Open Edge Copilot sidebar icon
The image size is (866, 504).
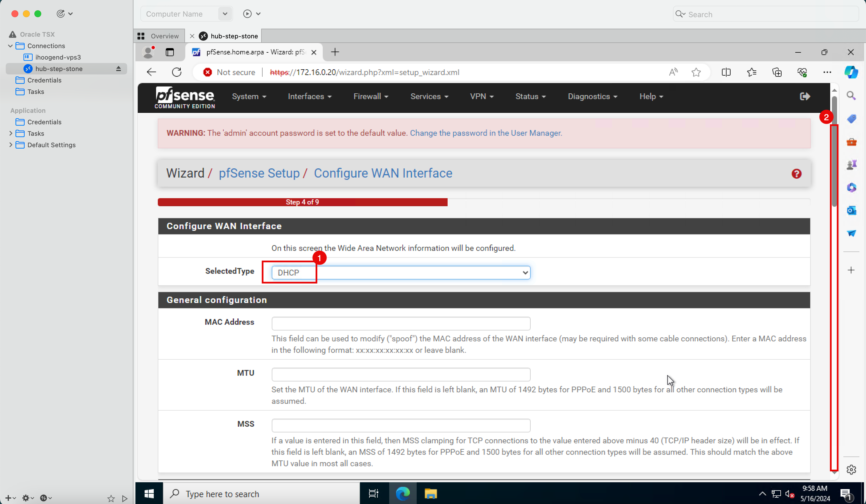[x=851, y=72]
